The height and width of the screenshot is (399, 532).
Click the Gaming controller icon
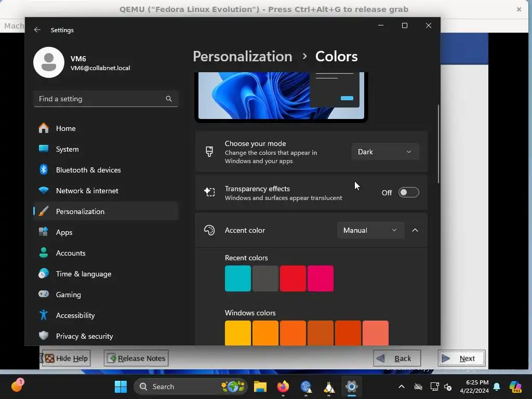(x=44, y=294)
